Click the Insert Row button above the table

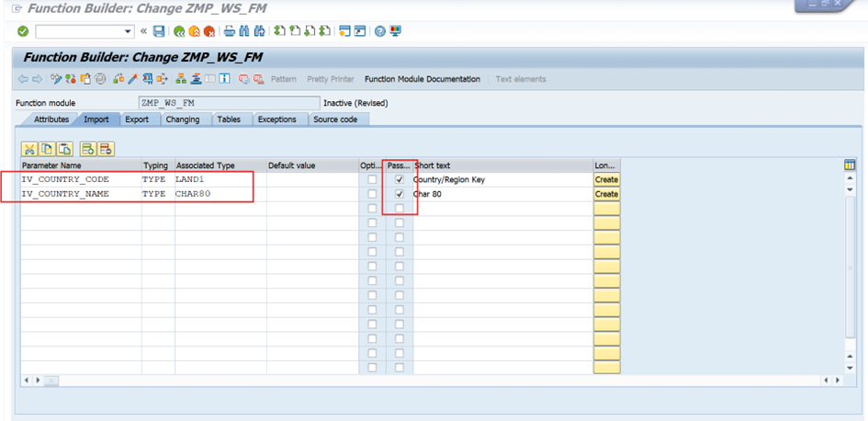[x=88, y=149]
